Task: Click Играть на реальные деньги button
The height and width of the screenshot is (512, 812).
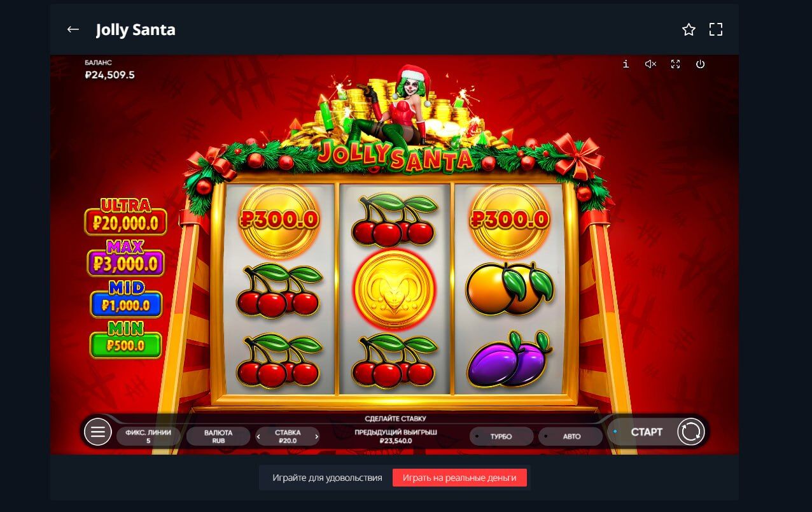Action: pos(459,478)
